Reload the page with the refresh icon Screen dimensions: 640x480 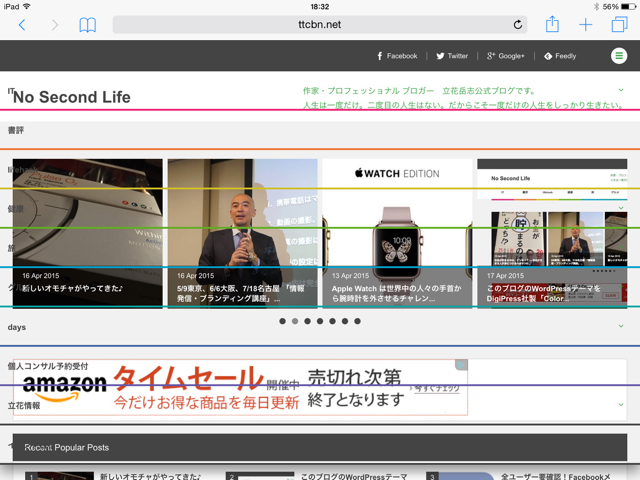click(x=518, y=25)
